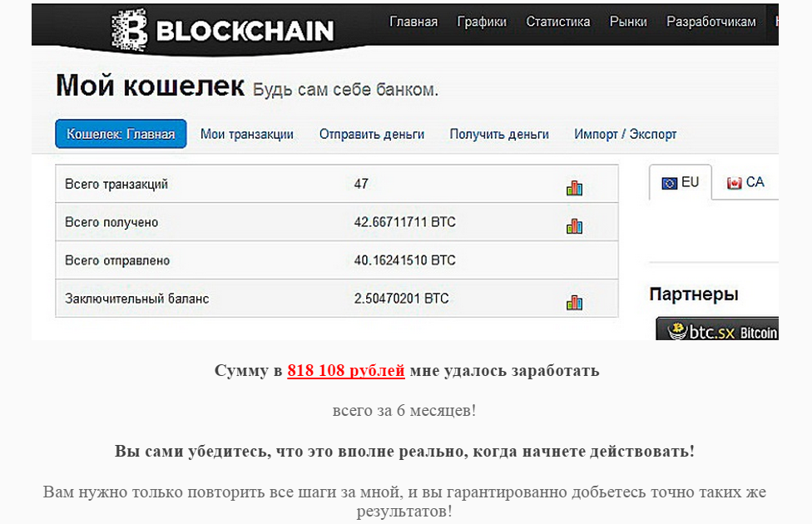Open chart icon for total transactions row
Screen dimensions: 812x524
tap(574, 188)
